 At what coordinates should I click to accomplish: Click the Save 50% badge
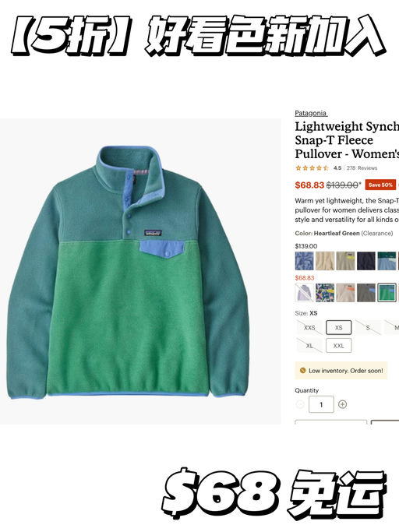380,185
